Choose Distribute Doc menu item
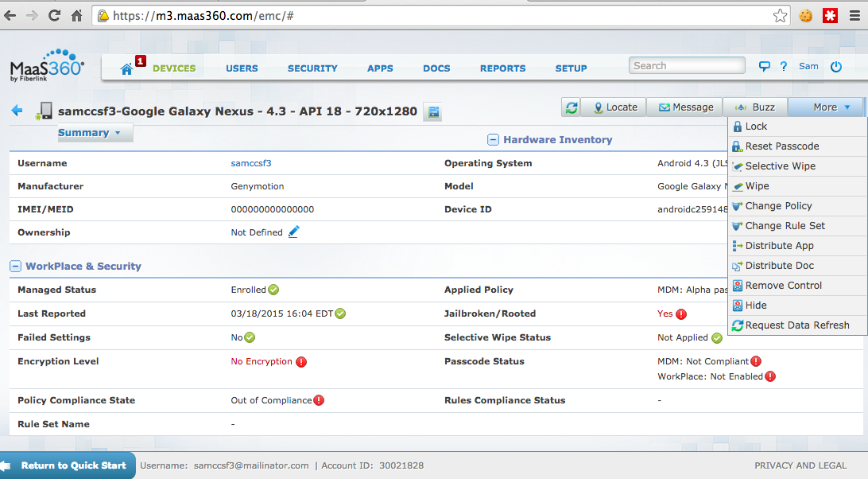 797,266
